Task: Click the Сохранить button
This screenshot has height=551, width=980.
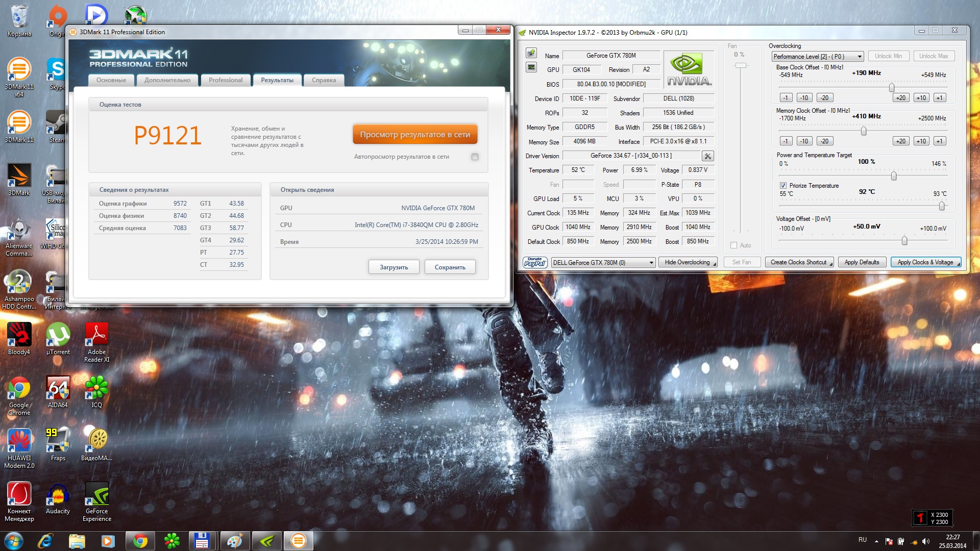Action: (450, 267)
